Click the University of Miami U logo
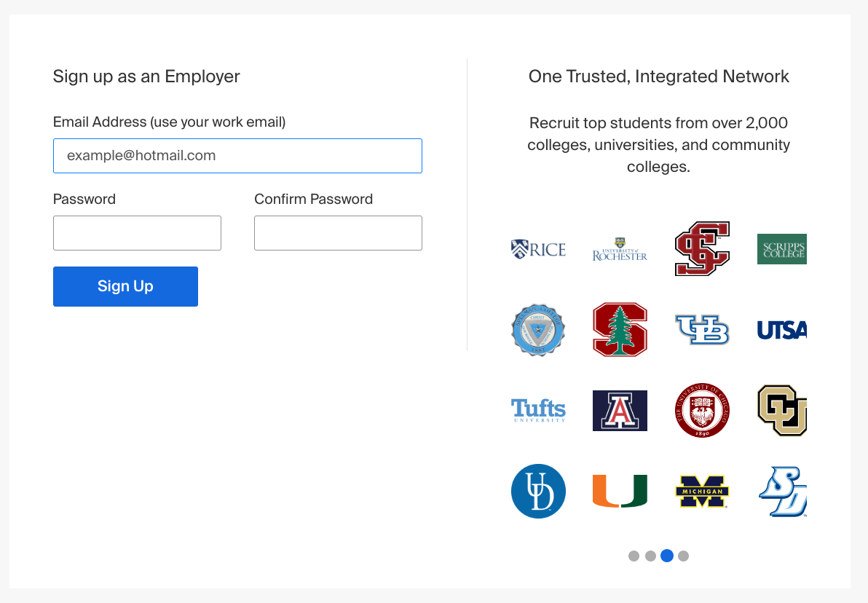 point(620,491)
